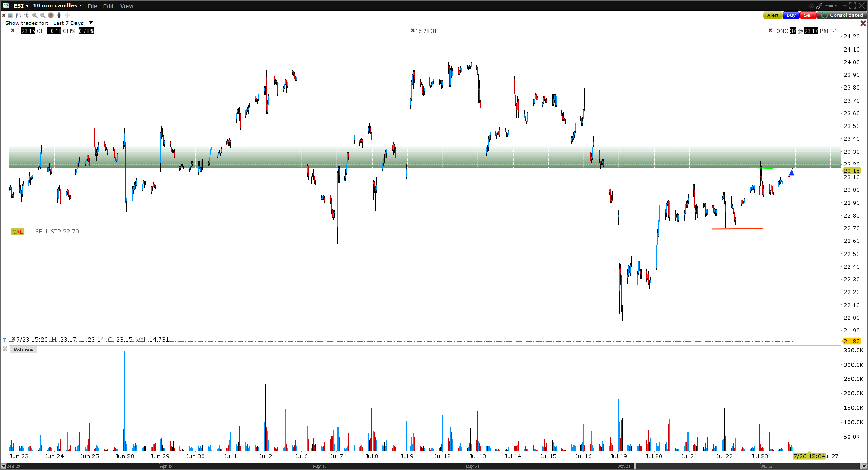This screenshot has height=470, width=868.
Task: Close the Volume sub-chart
Action: pos(5,349)
